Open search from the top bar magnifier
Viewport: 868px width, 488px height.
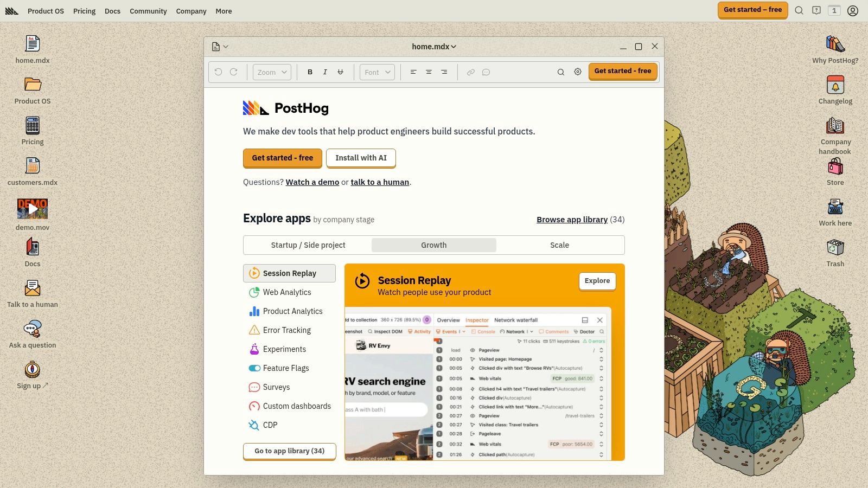pyautogui.click(x=799, y=10)
